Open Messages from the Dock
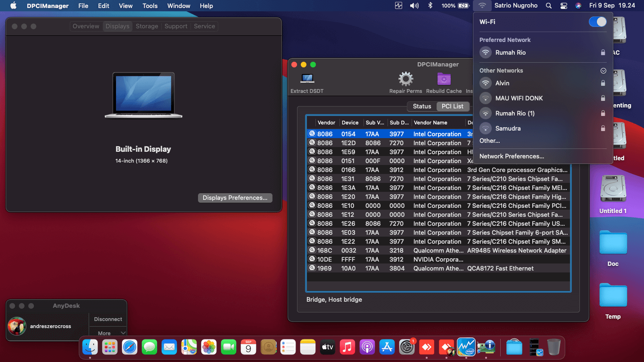The width and height of the screenshot is (644, 362). [149, 347]
